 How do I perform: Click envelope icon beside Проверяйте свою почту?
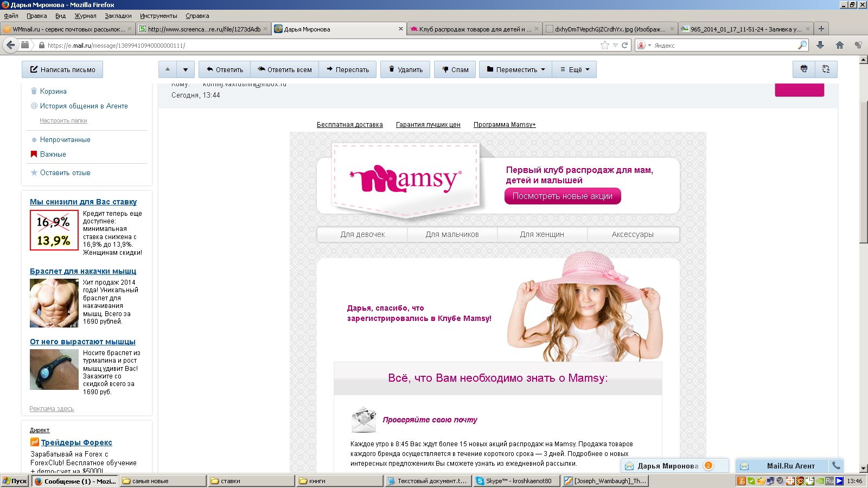(363, 420)
